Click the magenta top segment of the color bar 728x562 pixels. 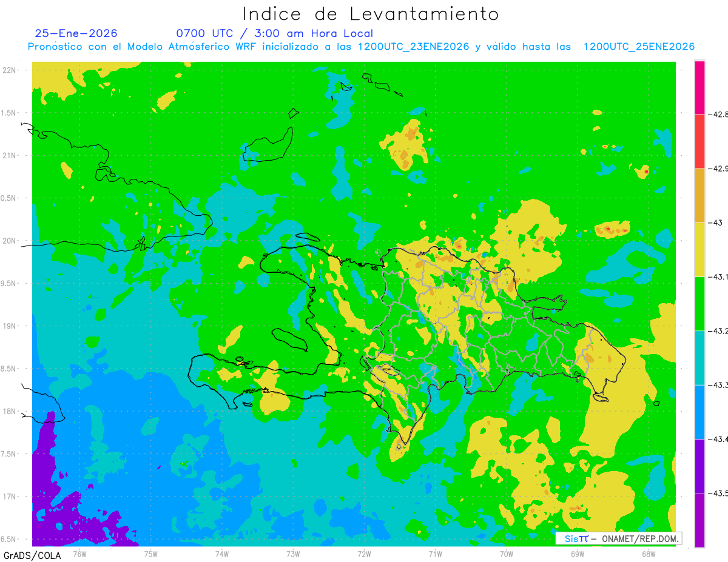click(x=699, y=87)
